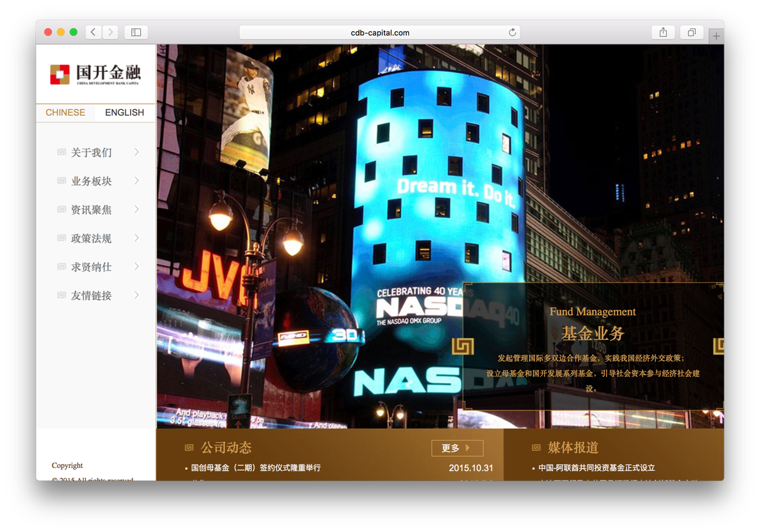Expand chevron next to 业务板块
Image resolution: width=760 pixels, height=532 pixels.
[x=137, y=181]
